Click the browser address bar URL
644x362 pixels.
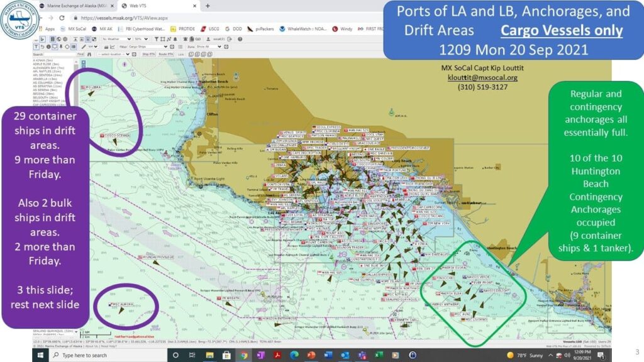click(x=125, y=18)
